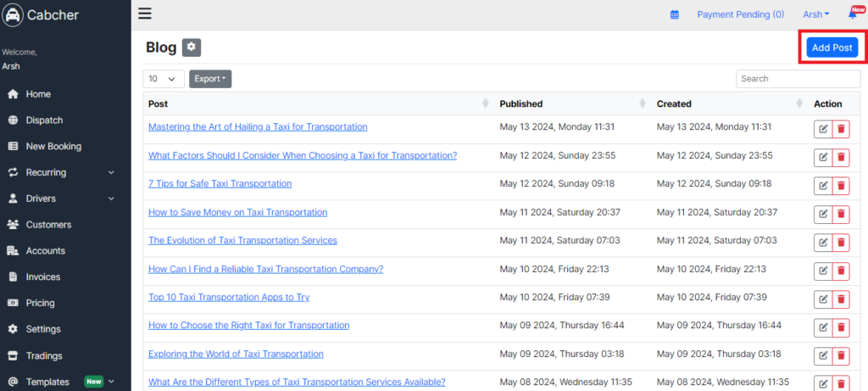Image resolution: width=868 pixels, height=391 pixels.
Task: Open the Export dropdown
Action: click(210, 79)
